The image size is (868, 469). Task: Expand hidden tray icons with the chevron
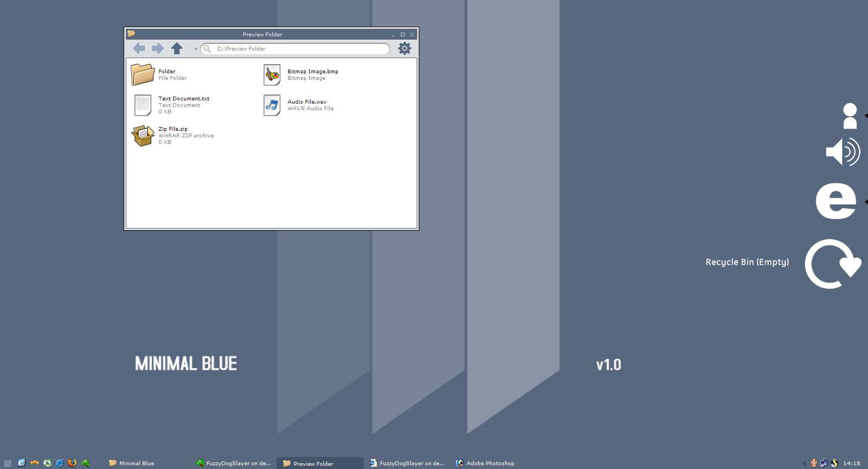805,463
